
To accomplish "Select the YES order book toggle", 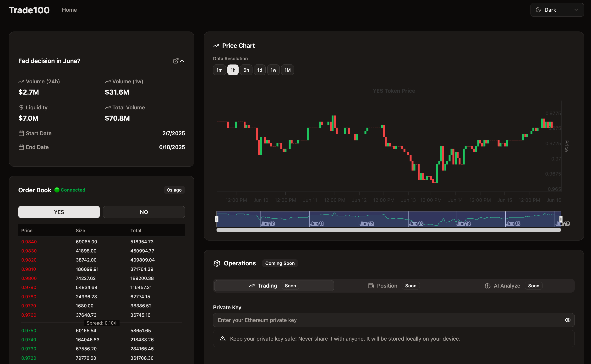I will [x=59, y=212].
